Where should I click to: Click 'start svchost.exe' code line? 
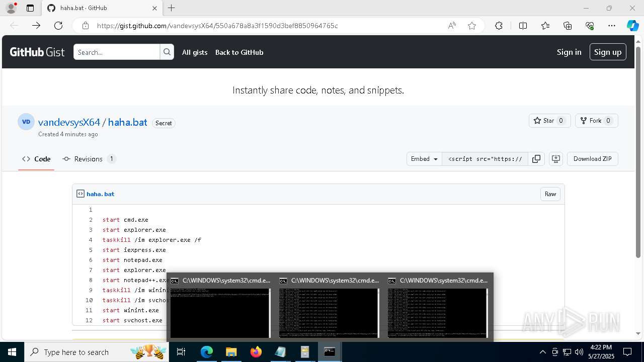pyautogui.click(x=132, y=320)
